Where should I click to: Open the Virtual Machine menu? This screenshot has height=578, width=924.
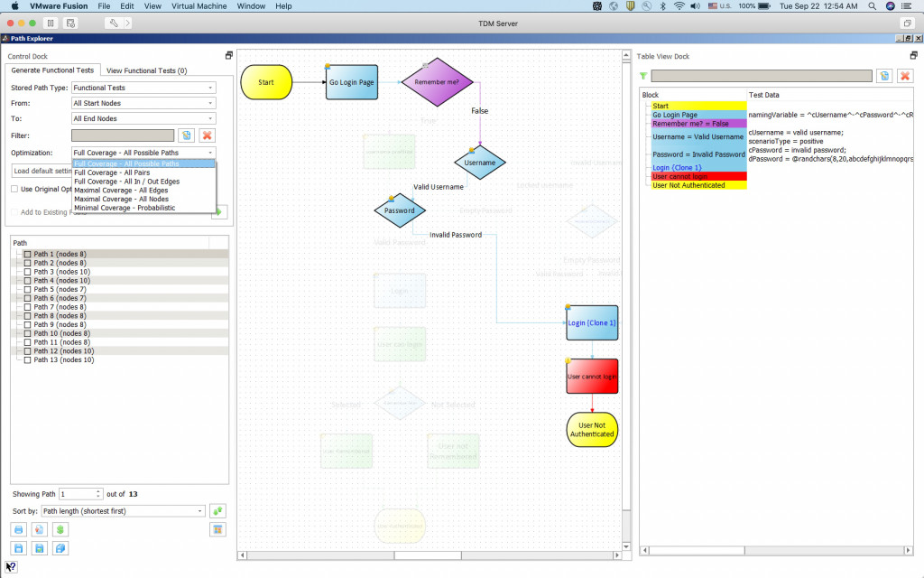coord(199,6)
